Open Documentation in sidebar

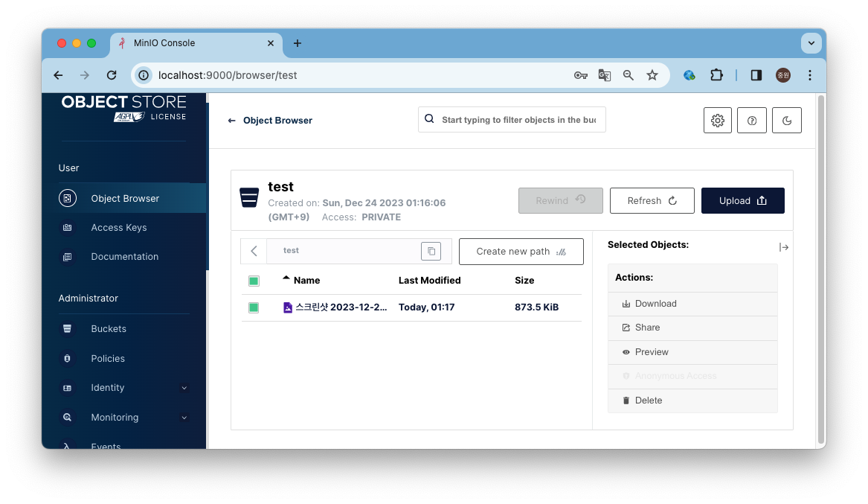124,256
